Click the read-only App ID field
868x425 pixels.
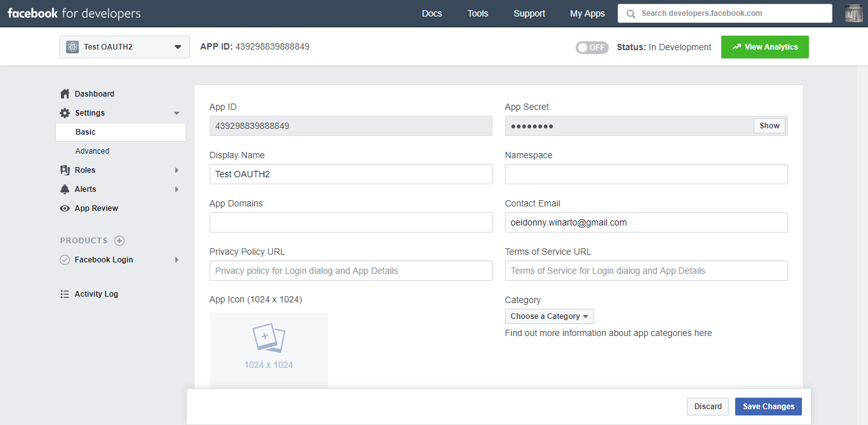(x=351, y=126)
